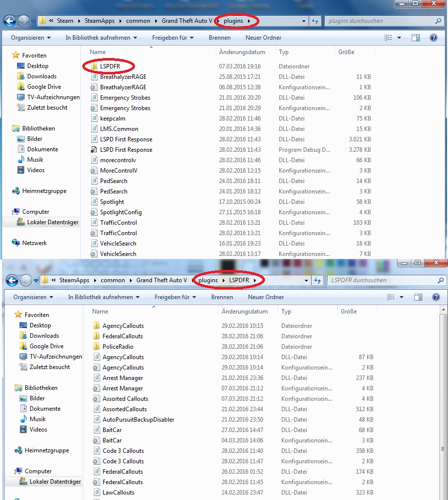
Task: Click Brennen in LSPDFR window toolbar
Action: (222, 297)
